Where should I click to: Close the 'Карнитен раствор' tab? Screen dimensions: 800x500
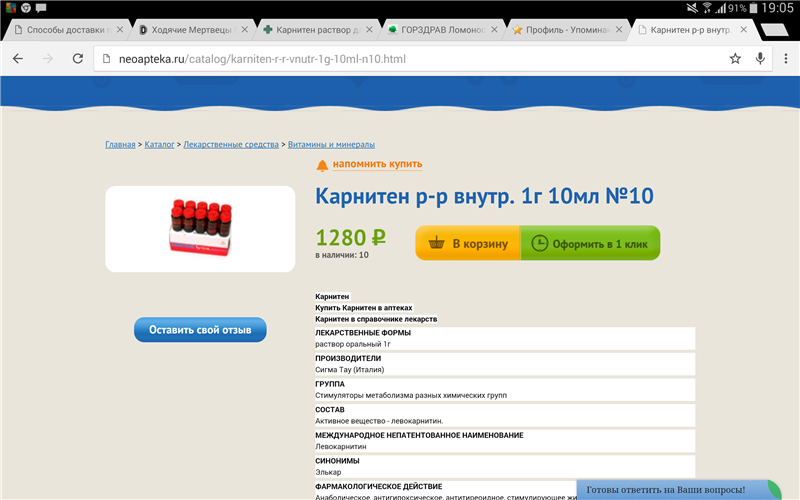coord(369,30)
